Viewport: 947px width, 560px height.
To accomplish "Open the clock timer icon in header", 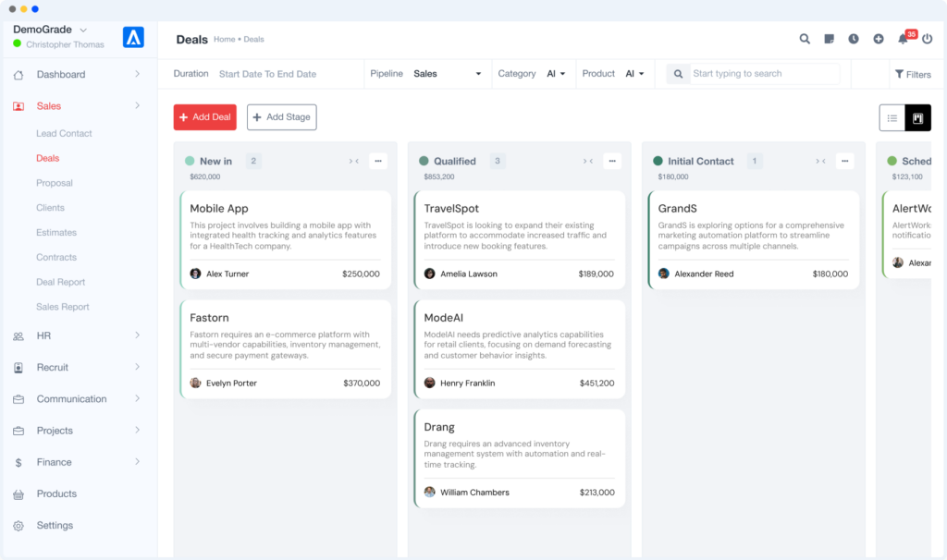I will [x=854, y=39].
